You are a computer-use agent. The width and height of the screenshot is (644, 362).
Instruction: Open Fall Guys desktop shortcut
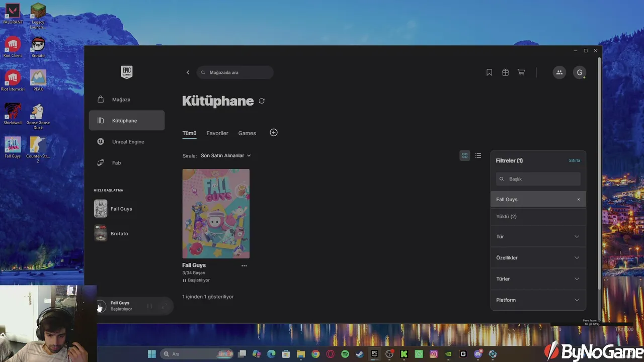pyautogui.click(x=13, y=148)
